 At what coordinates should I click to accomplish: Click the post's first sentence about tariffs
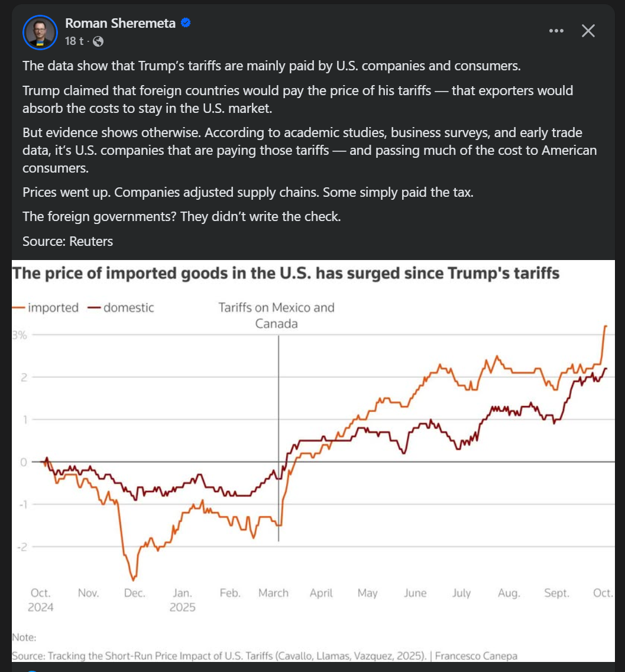click(x=271, y=66)
